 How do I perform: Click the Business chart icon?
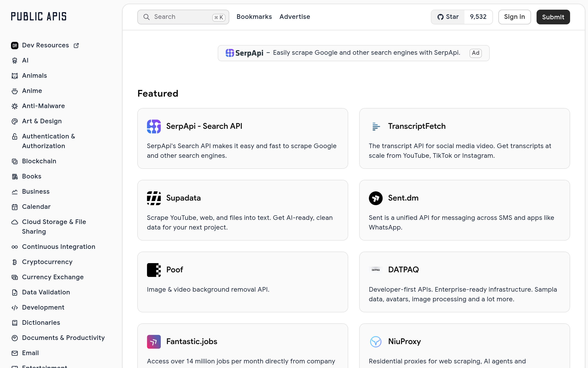14,192
